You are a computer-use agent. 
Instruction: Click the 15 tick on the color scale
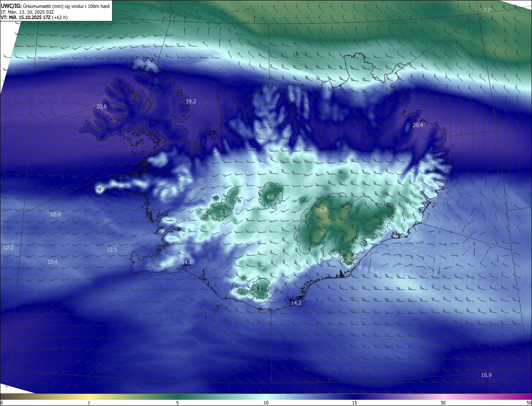click(x=355, y=403)
